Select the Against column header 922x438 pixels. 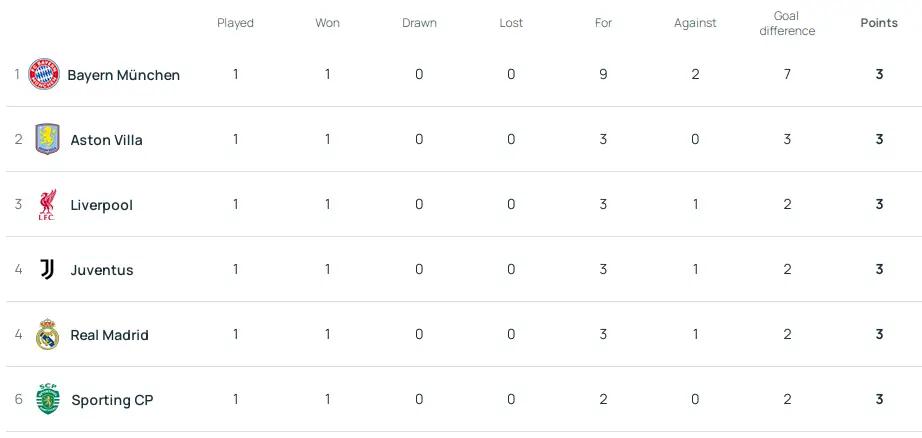coord(695,23)
